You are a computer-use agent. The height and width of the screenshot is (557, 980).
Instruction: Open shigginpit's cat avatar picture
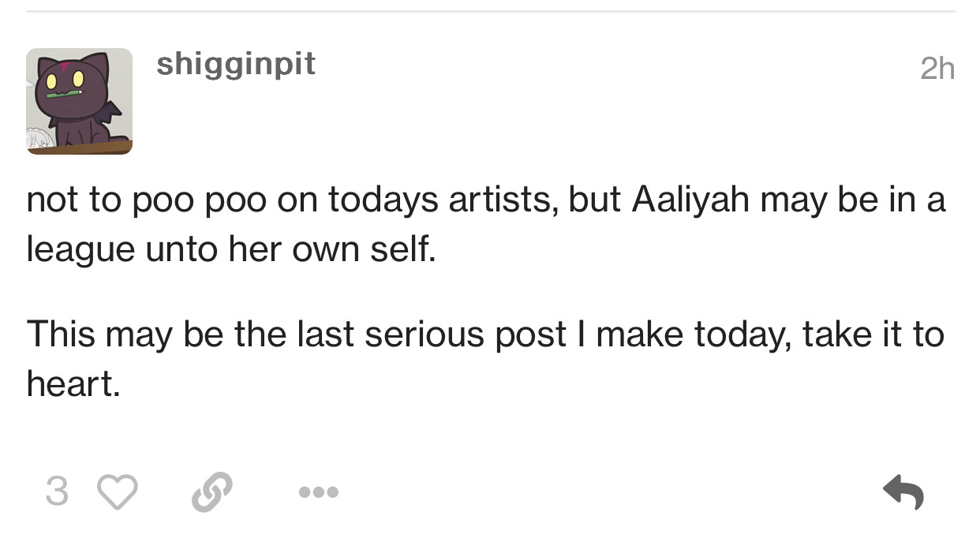[79, 101]
